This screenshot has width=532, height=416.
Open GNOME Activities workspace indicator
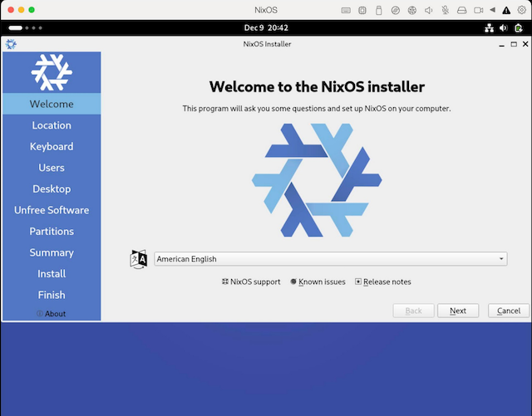(x=26, y=27)
